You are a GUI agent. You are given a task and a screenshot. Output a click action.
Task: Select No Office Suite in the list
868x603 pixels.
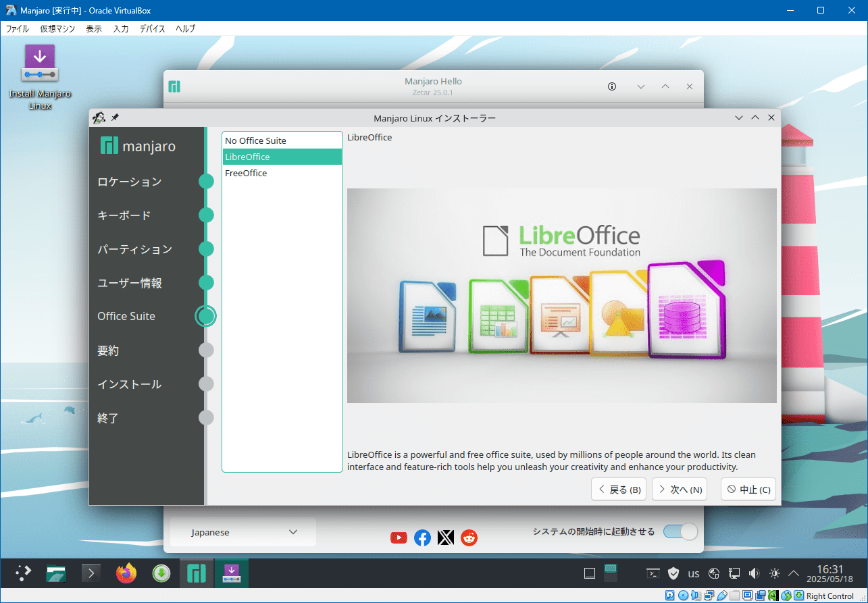pyautogui.click(x=282, y=140)
